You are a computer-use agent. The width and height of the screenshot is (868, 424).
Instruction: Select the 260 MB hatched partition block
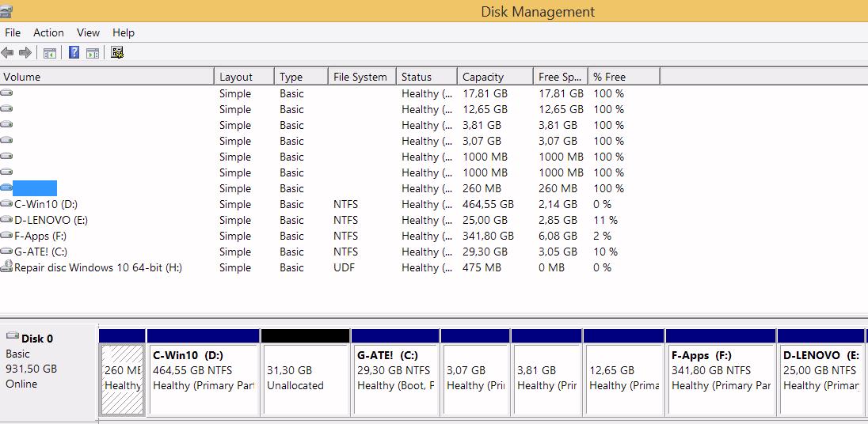pyautogui.click(x=123, y=377)
